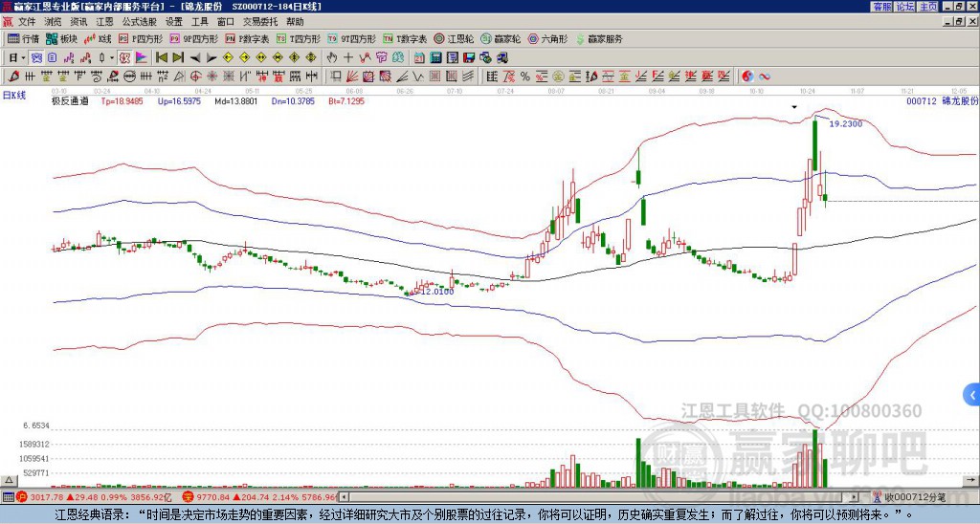Open the T四方形 tool
980x524 pixels.
299,38
